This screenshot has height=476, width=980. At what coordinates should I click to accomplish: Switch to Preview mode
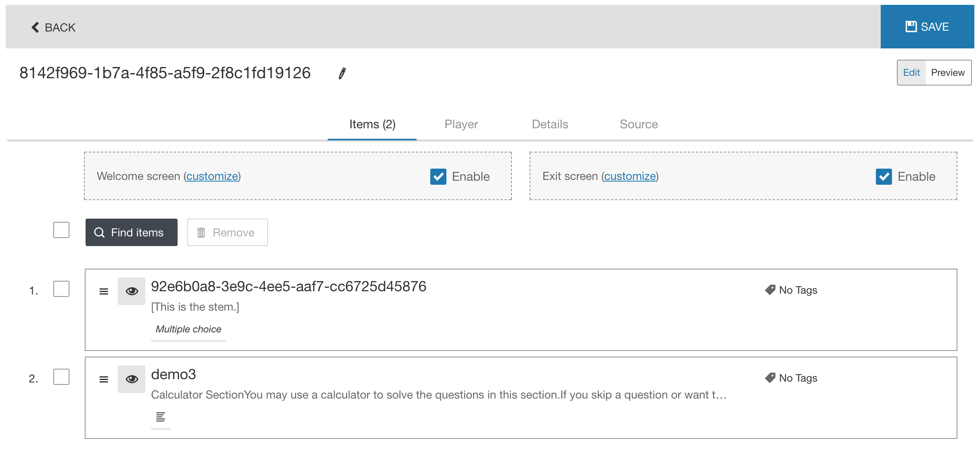(948, 73)
